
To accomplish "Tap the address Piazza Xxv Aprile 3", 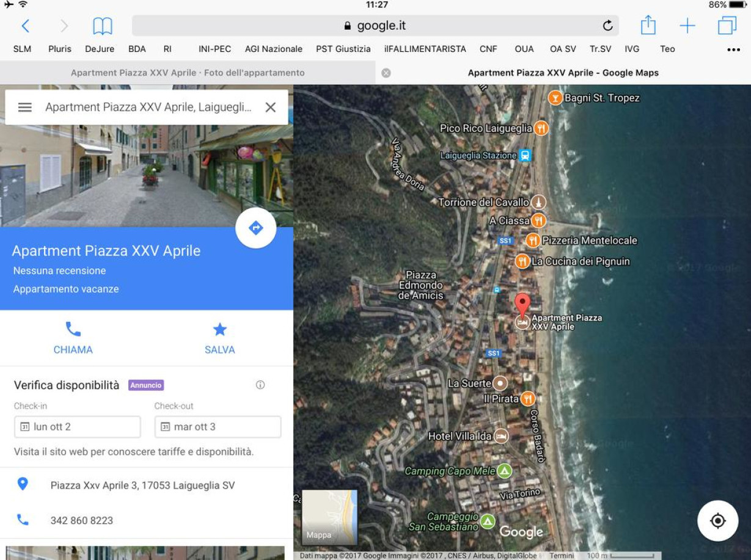I will (143, 485).
